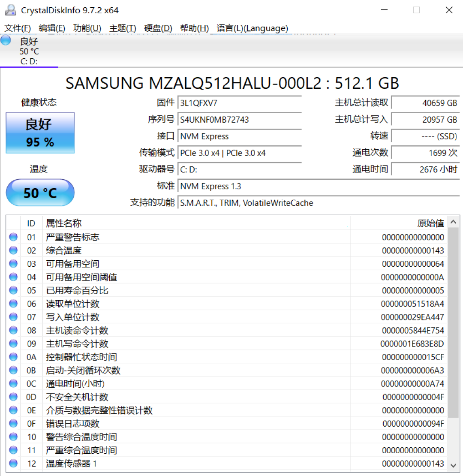Select the 控制器忙状态时间 attribute name
The width and height of the screenshot is (463, 476).
[81, 357]
